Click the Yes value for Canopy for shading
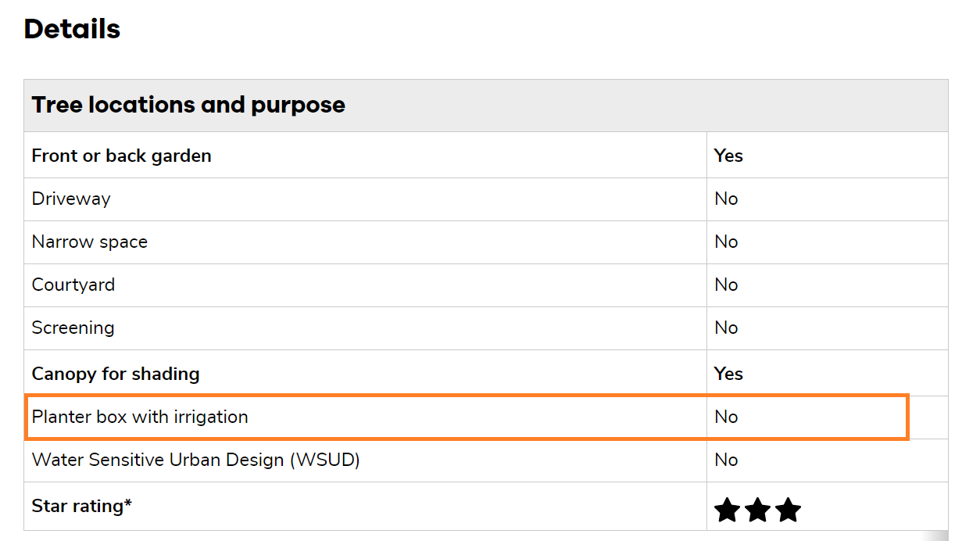The height and width of the screenshot is (541, 980). coord(728,374)
